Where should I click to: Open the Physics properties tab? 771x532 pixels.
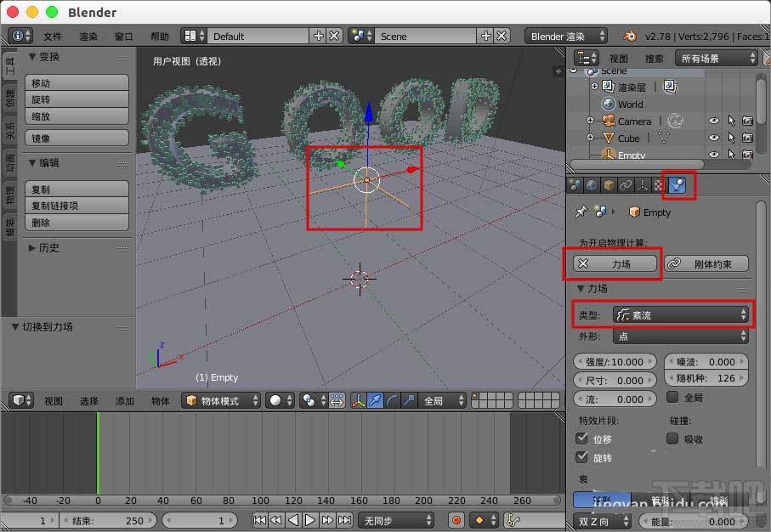pos(677,184)
